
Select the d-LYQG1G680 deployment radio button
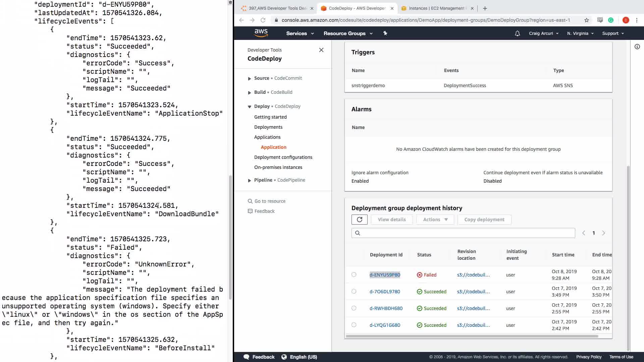tap(354, 325)
